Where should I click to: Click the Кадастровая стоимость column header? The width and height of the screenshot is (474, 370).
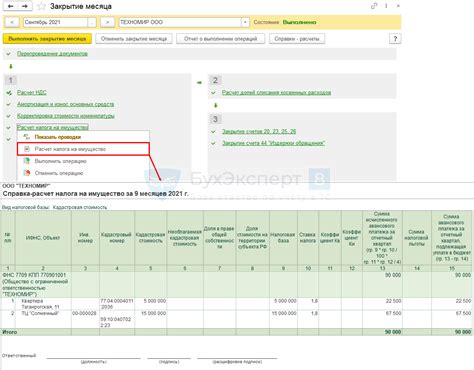coord(150,238)
